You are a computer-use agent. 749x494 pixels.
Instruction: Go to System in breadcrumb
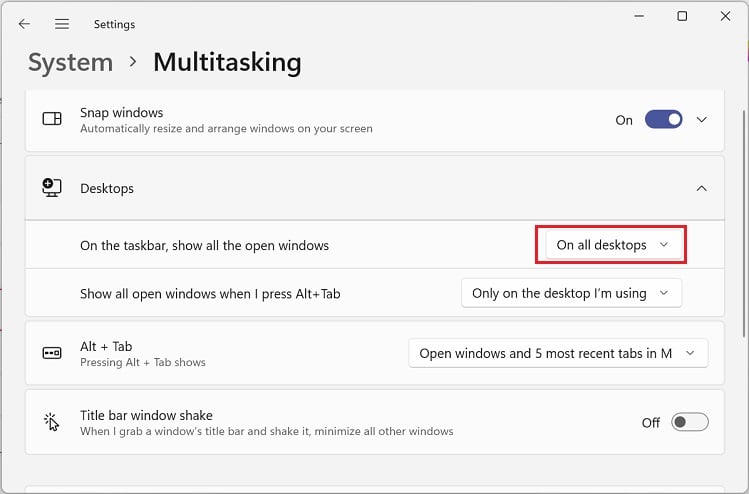point(70,63)
